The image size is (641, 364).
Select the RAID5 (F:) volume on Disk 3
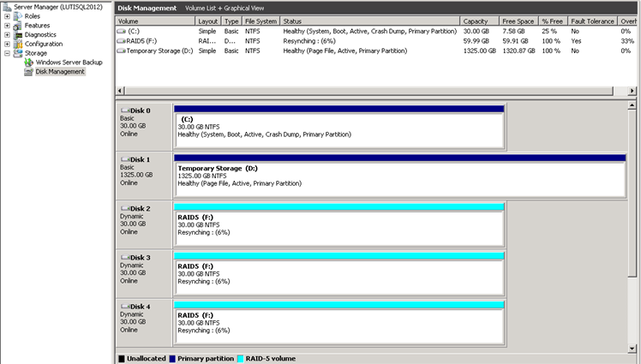(339, 275)
